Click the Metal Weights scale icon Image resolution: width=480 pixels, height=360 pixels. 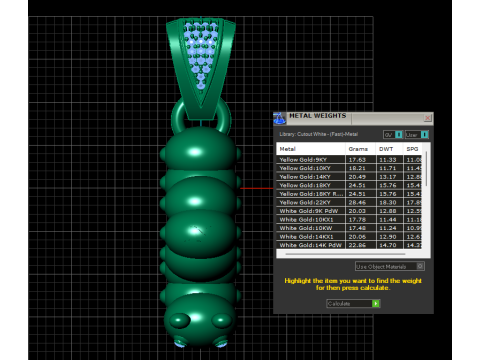pos(279,118)
